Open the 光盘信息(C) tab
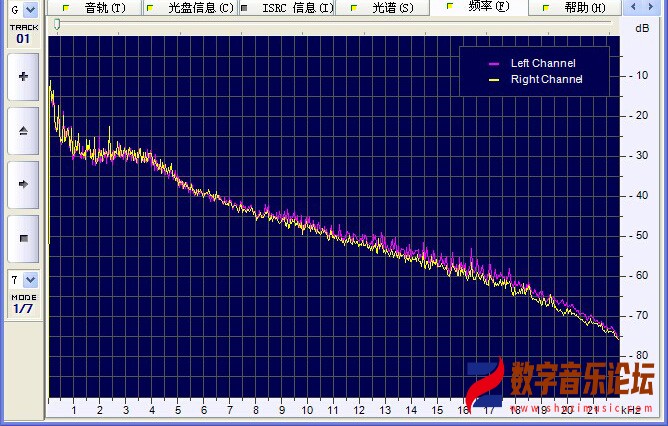Viewport: 668px width, 426px height. 190,8
